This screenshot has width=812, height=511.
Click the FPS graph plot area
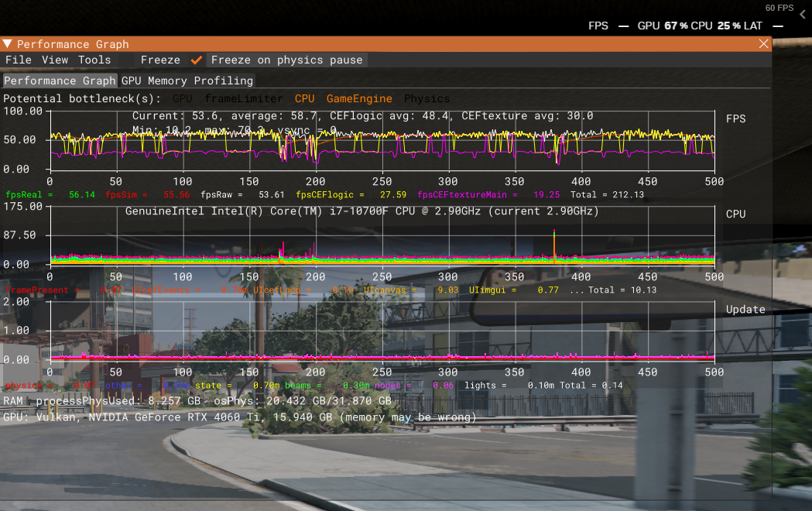[382, 140]
